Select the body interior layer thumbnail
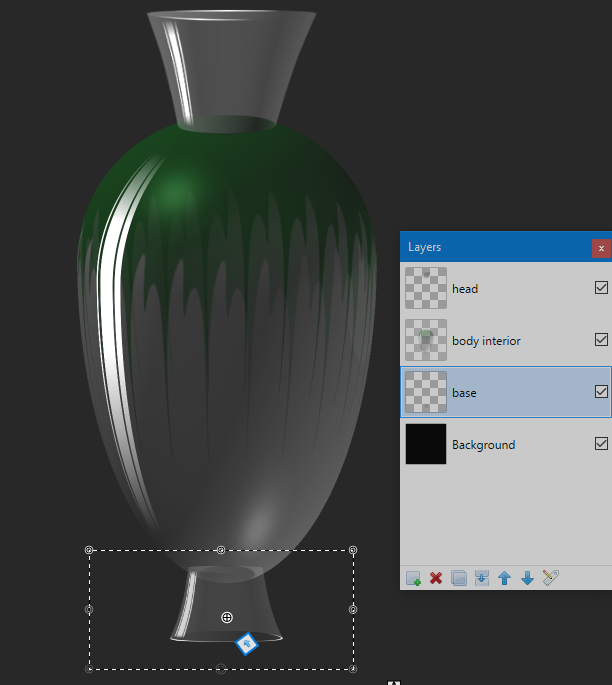 426,340
